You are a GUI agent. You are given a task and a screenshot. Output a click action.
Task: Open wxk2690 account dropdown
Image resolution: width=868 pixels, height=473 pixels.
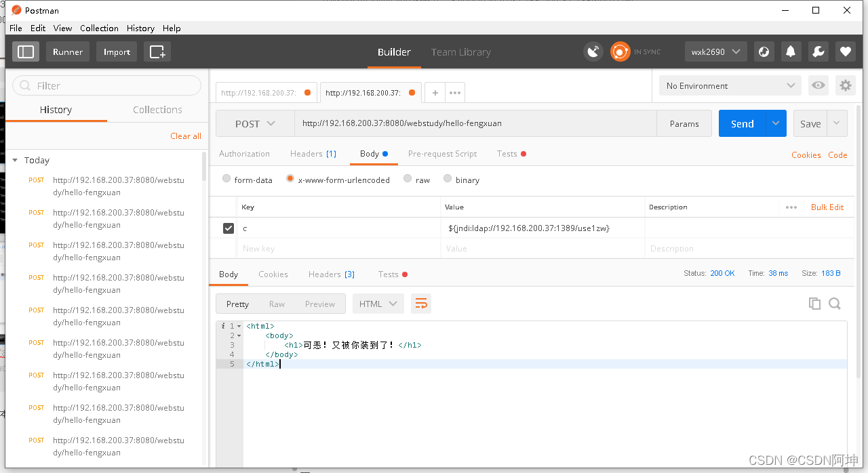click(x=716, y=52)
